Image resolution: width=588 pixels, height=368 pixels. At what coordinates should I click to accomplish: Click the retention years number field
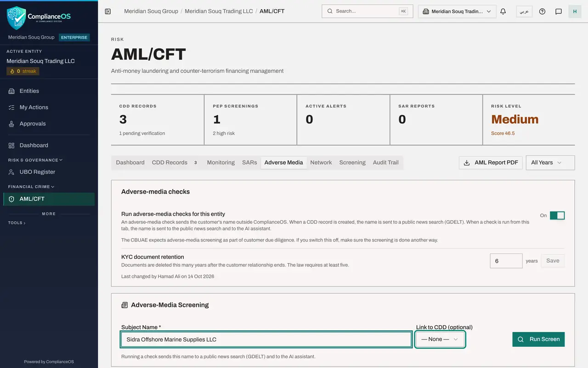(506, 261)
